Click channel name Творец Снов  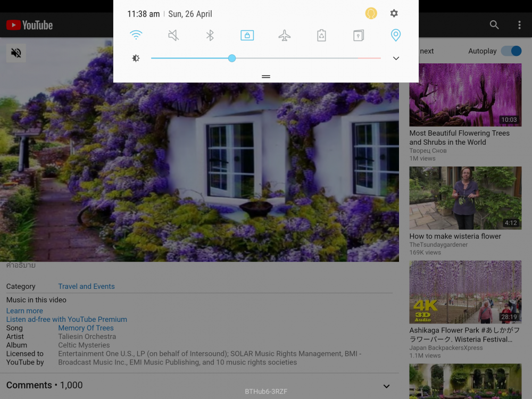point(428,151)
